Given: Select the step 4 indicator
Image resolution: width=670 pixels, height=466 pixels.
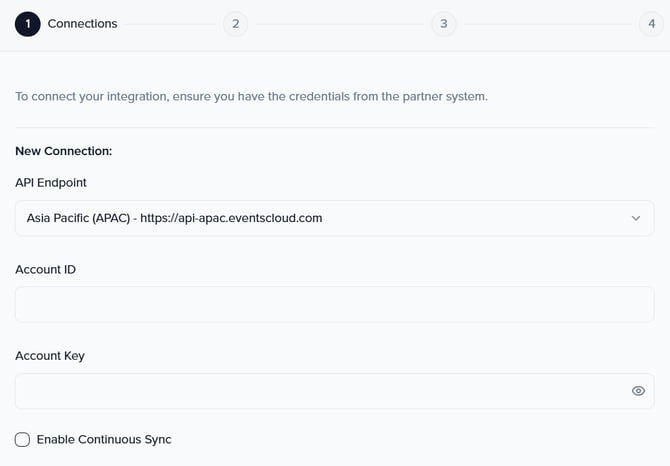Looking at the screenshot, I should pos(651,24).
